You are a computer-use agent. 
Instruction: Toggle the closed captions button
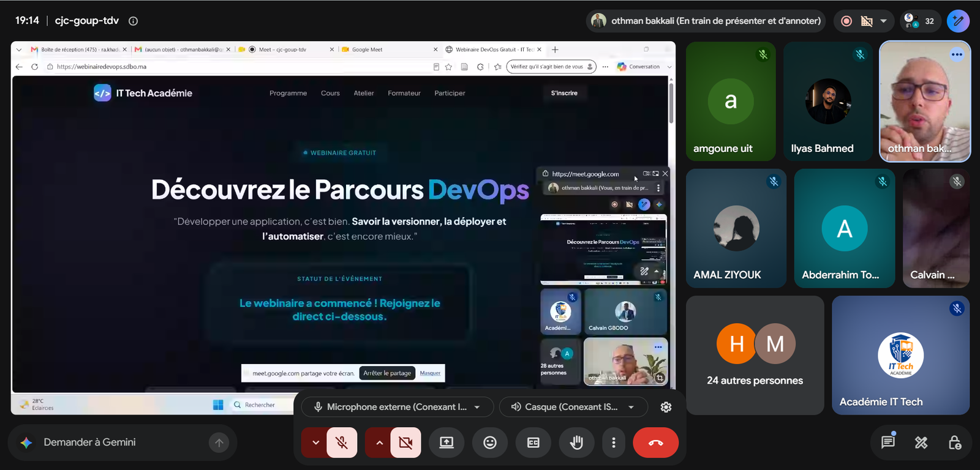(x=533, y=442)
